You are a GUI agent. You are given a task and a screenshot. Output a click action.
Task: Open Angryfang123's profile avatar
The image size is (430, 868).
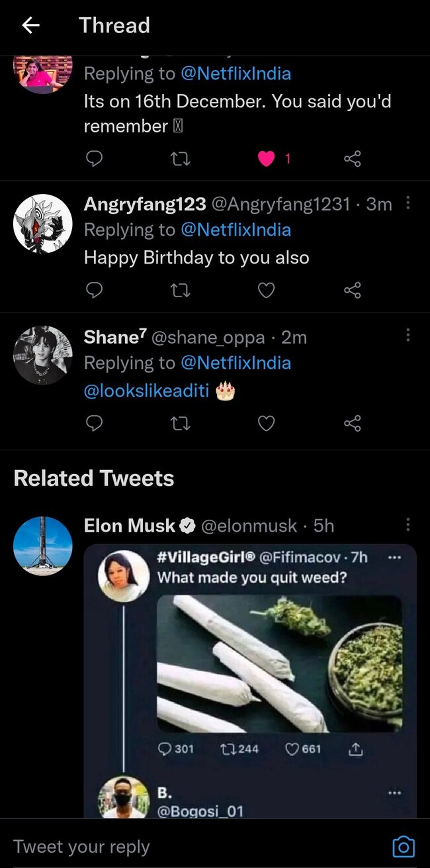point(43,223)
